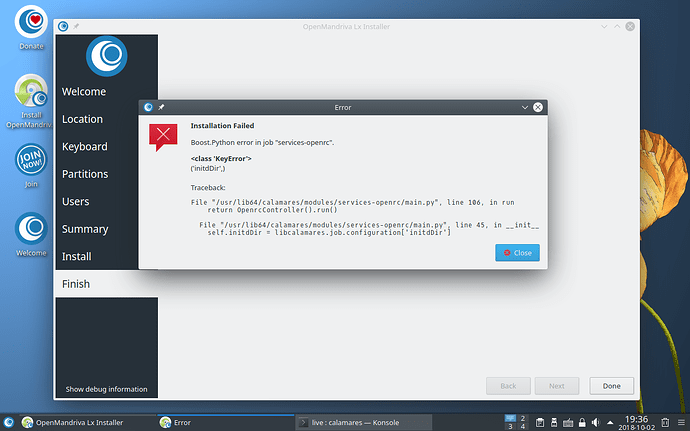The image size is (690, 431).
Task: Click traceback line mentioning line 45
Action: pos(369,225)
